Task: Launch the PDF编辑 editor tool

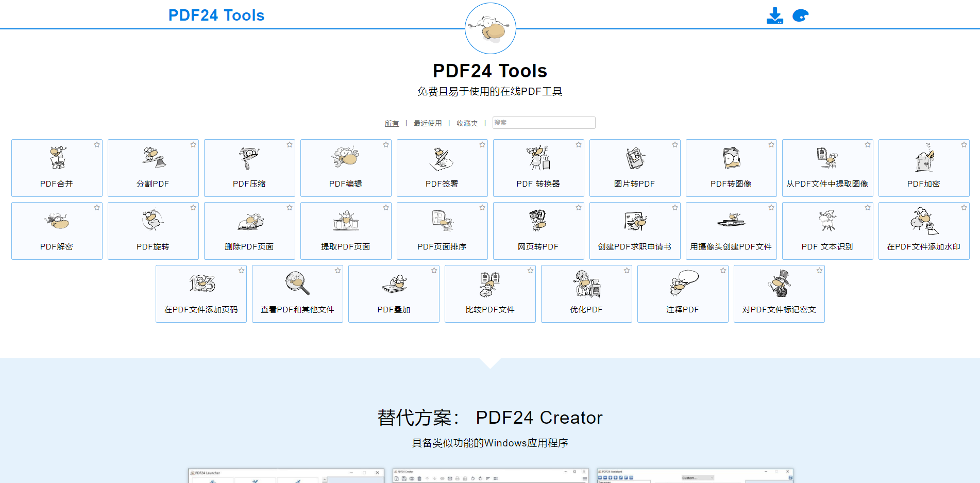Action: click(346, 168)
